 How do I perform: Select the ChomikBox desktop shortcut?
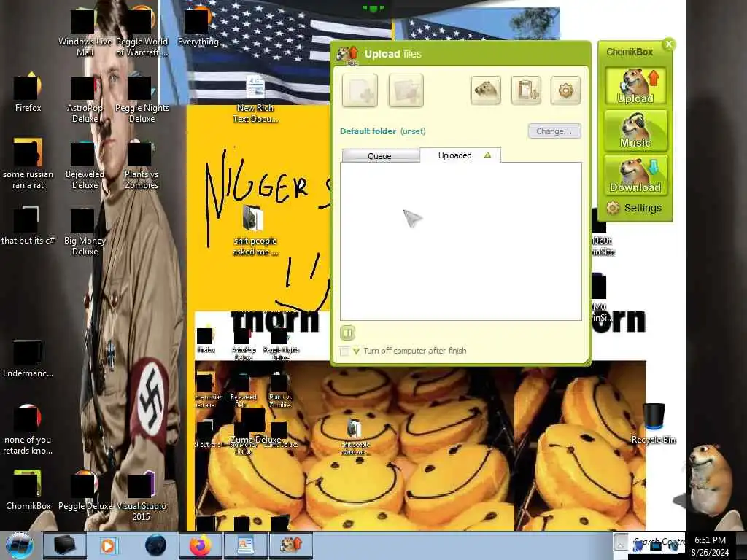(28, 491)
